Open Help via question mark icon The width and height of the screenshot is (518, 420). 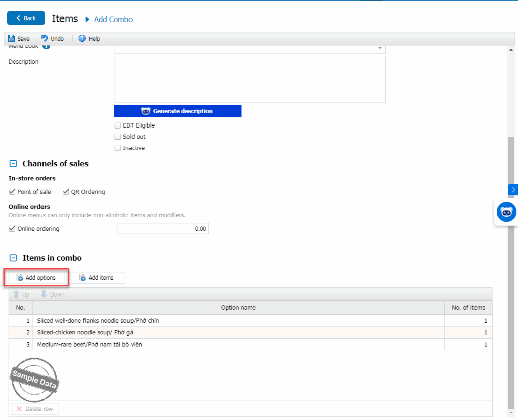point(82,39)
